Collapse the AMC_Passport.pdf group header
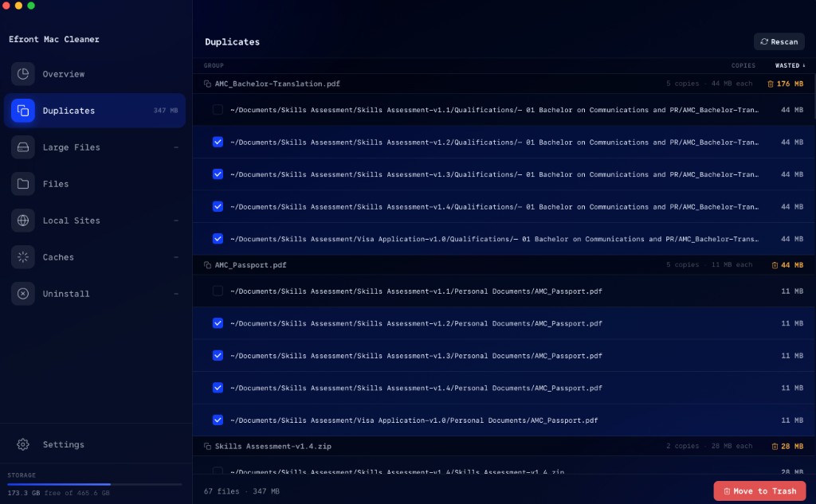816x504 pixels. [504, 265]
